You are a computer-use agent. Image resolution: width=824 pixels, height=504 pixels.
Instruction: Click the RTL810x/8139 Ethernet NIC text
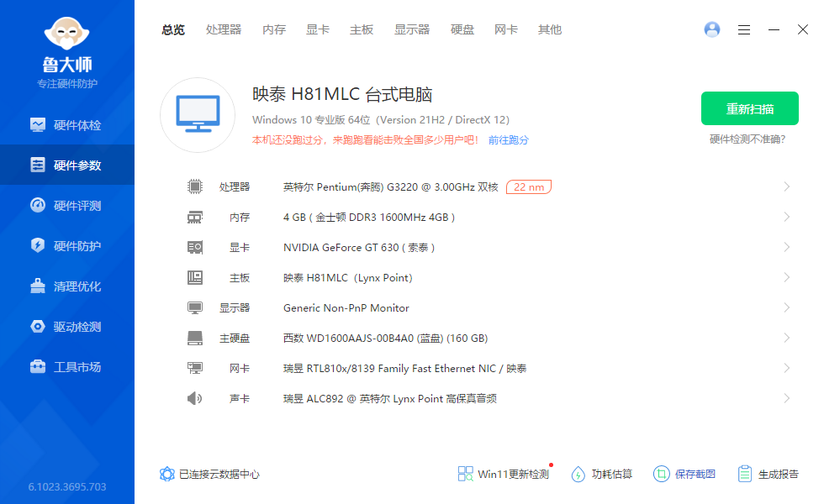[404, 369]
